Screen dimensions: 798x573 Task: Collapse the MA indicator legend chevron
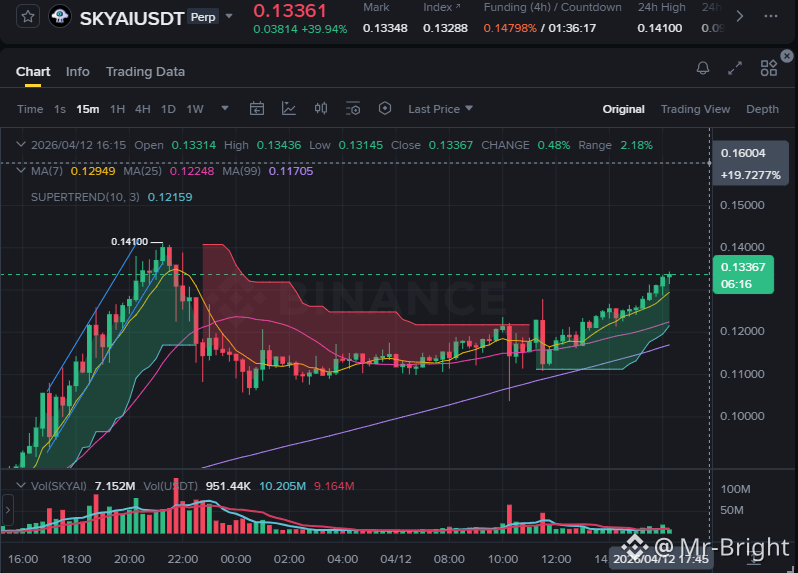click(x=21, y=170)
